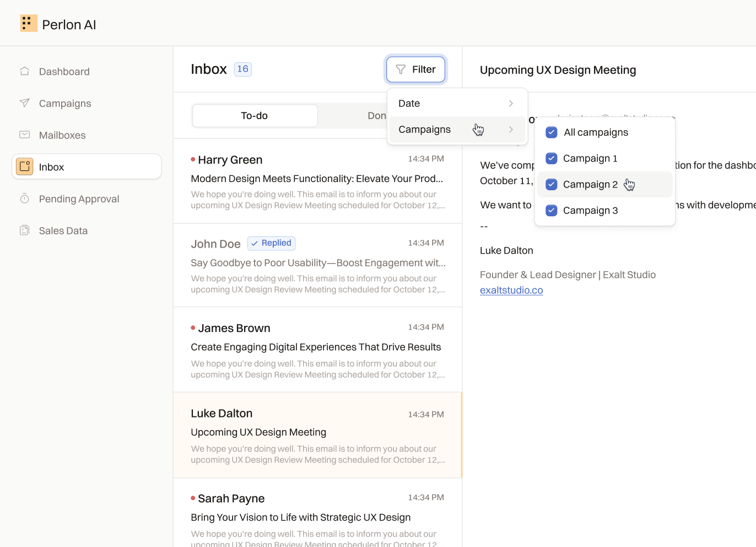The width and height of the screenshot is (756, 547).
Task: Toggle the Campaign 2 checkbox
Action: (x=552, y=185)
